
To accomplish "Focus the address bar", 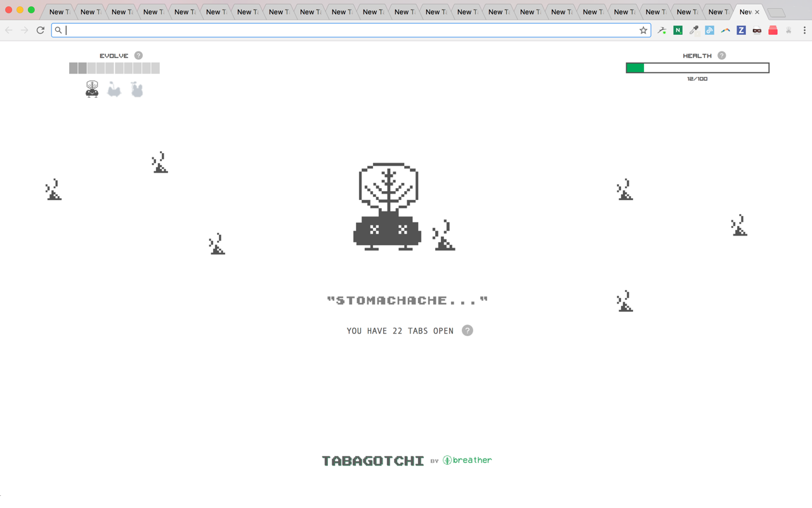I will 351,30.
